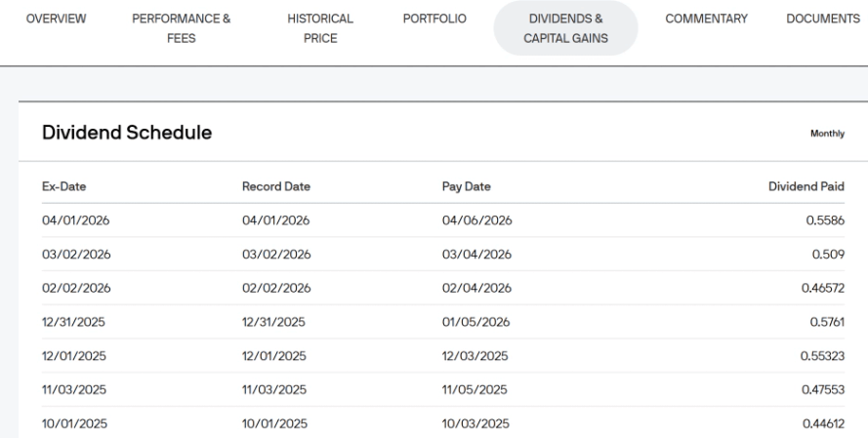Open the Overview tab
Image resolution: width=868 pixels, height=438 pixels.
point(53,19)
